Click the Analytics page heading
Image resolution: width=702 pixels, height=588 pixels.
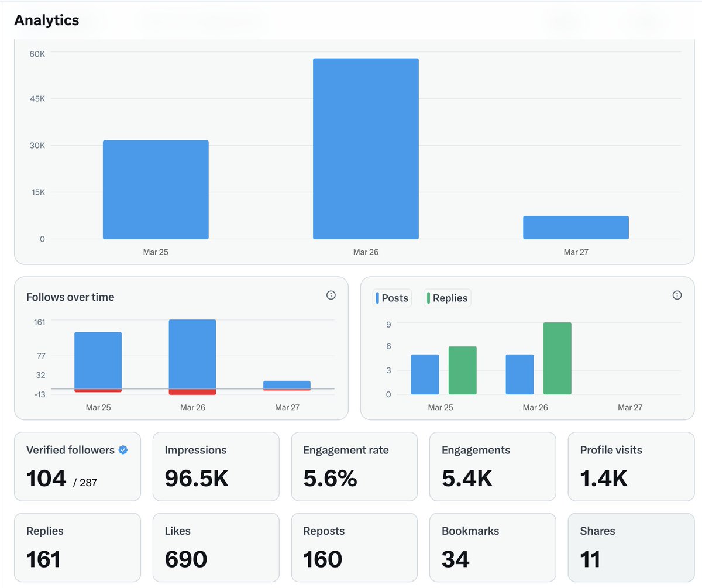tap(46, 20)
